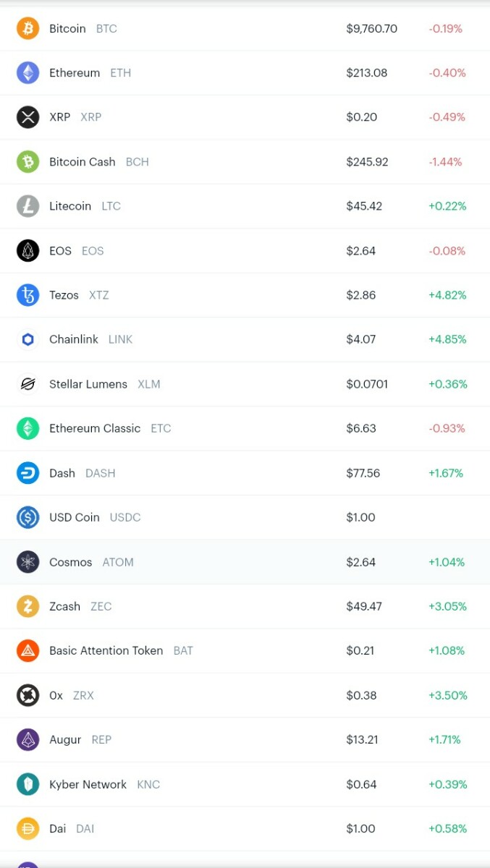Select the Basic Attention Token triangle icon

28,651
